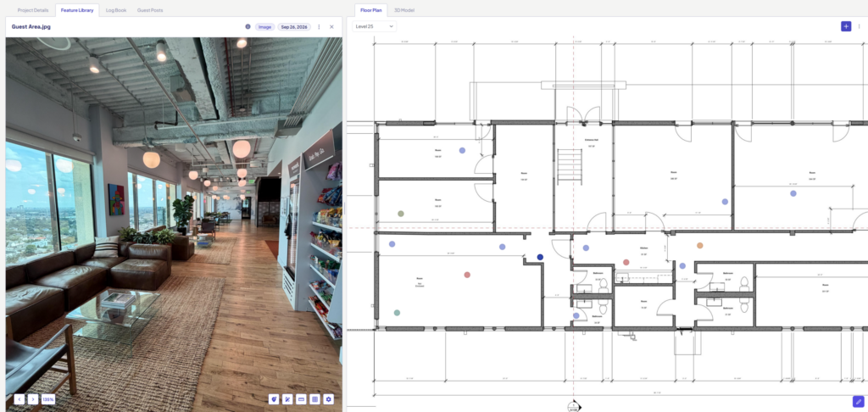Select the location pin tool in viewer
Screen dimensions: 868x412
[274, 399]
